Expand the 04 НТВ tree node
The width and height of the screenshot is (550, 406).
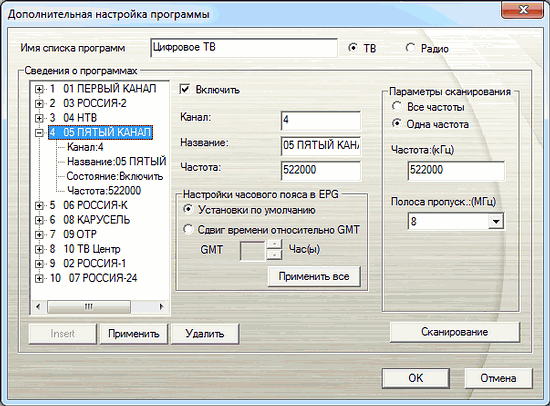(x=39, y=118)
